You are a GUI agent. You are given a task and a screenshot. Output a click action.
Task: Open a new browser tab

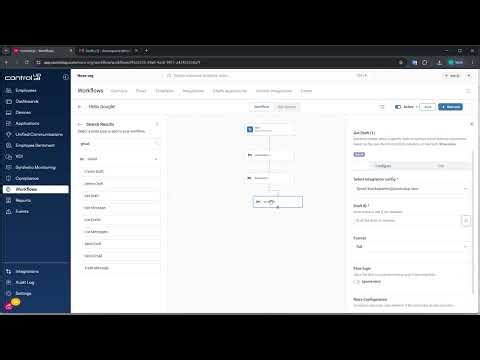[146, 51]
